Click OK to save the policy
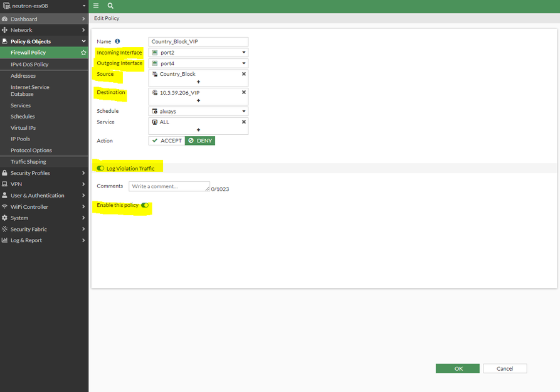Screen dimensions: 560x392 pyautogui.click(x=458, y=368)
